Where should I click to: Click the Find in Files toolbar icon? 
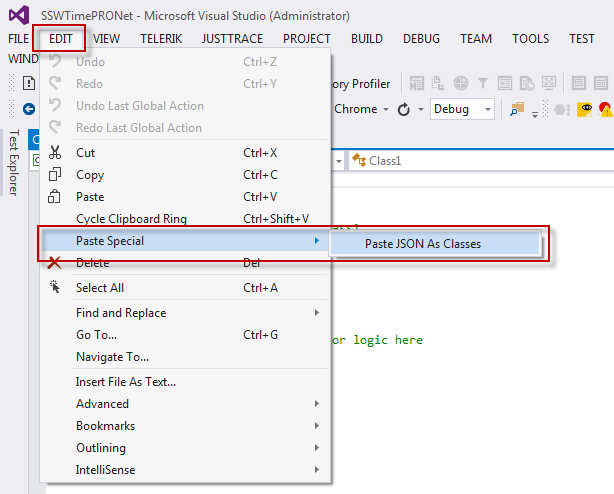(518, 109)
